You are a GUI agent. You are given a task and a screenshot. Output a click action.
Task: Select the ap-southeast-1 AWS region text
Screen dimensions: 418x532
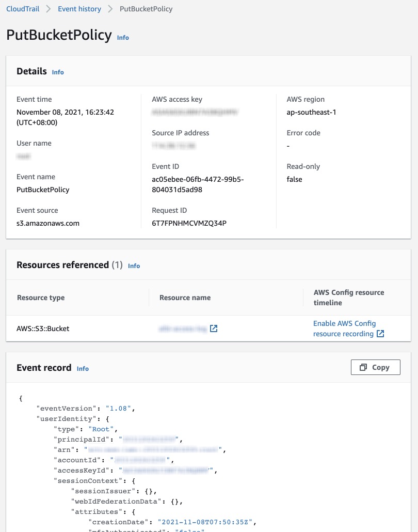coord(310,112)
